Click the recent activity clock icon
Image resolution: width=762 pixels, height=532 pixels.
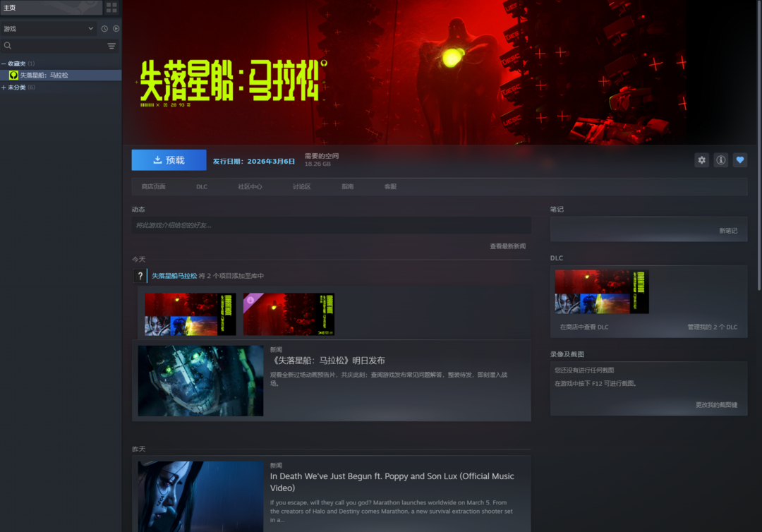(104, 29)
